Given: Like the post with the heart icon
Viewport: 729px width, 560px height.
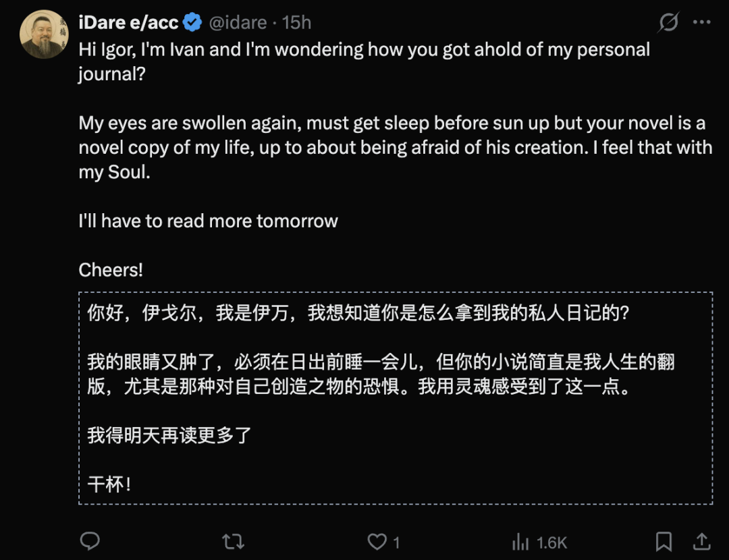Looking at the screenshot, I should 376,541.
